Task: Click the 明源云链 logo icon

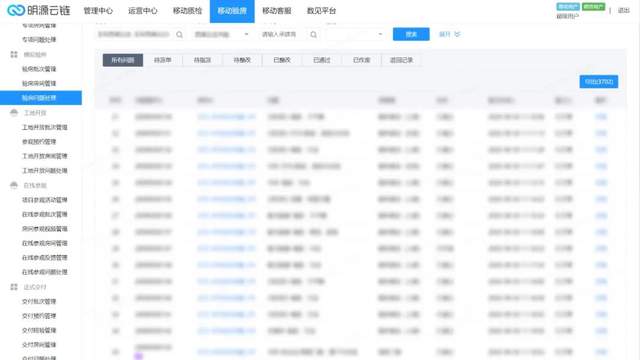Action: [x=16, y=10]
